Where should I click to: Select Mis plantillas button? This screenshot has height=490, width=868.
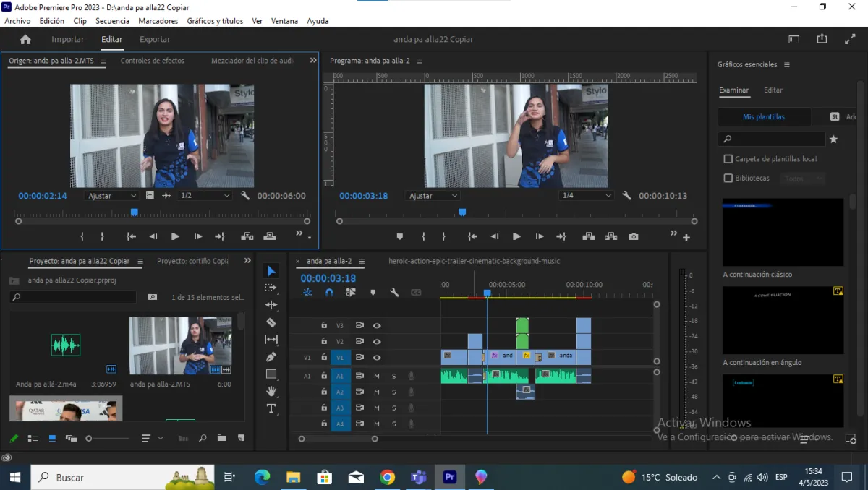764,116
